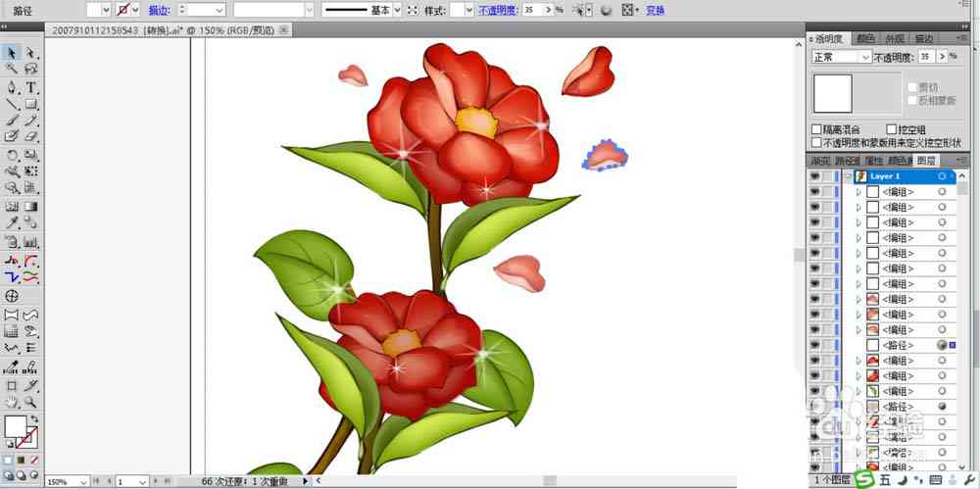This screenshot has height=489, width=980.
Task: Select the Rectangle shape tool
Action: [31, 104]
